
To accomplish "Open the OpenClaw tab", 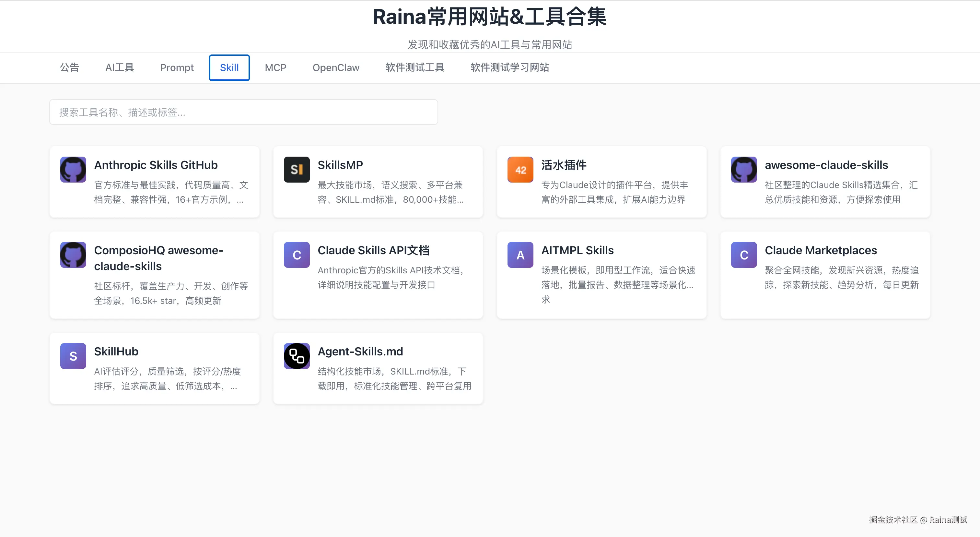I will [x=335, y=67].
